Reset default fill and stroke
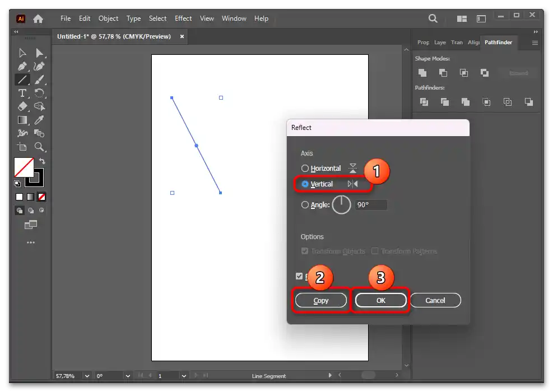Viewport: 553px width, 392px height. coord(17,183)
